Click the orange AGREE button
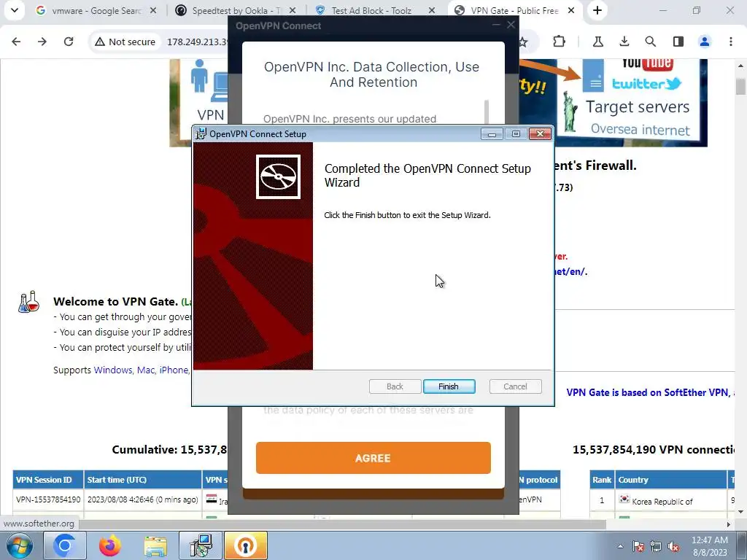This screenshot has height=560, width=747. (373, 458)
